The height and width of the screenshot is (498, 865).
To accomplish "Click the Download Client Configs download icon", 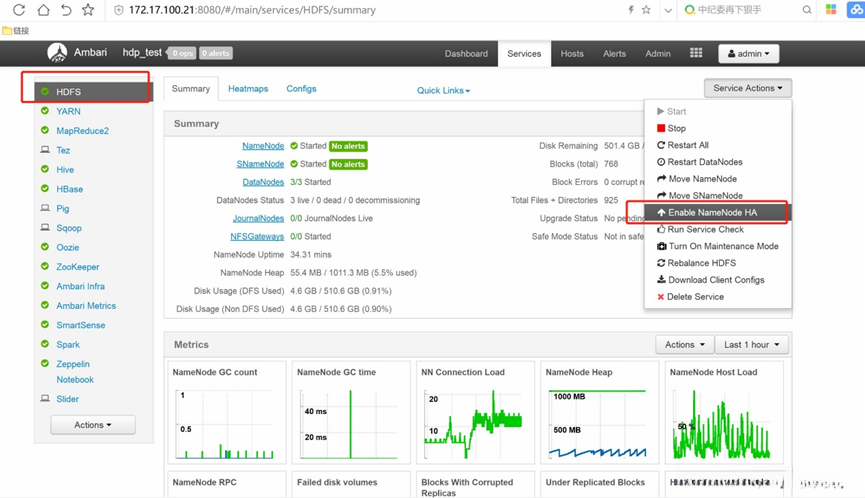I will pos(661,280).
